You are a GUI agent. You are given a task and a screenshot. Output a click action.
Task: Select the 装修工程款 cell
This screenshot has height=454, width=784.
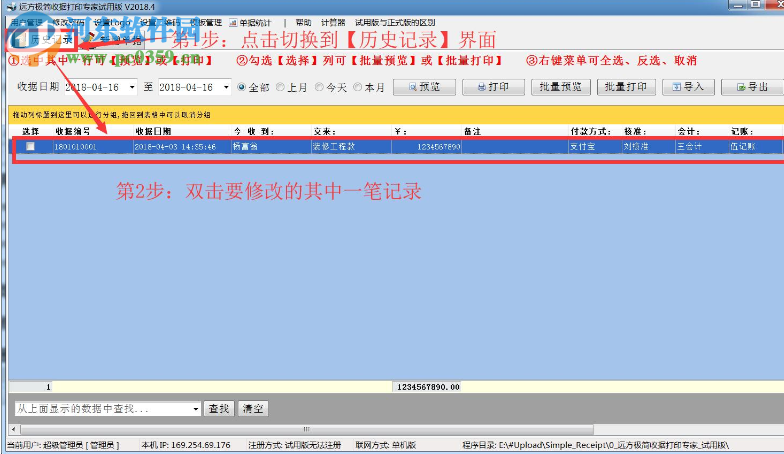[351, 146]
